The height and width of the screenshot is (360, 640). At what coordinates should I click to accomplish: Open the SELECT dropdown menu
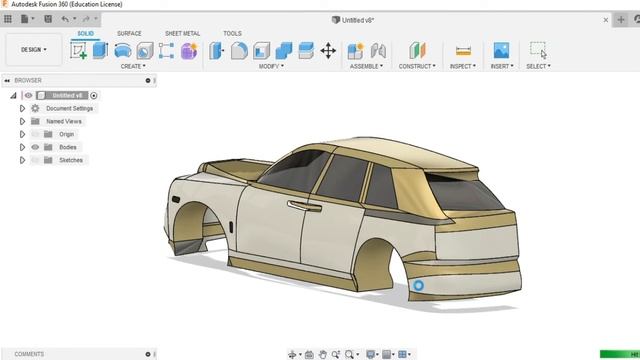click(538, 66)
